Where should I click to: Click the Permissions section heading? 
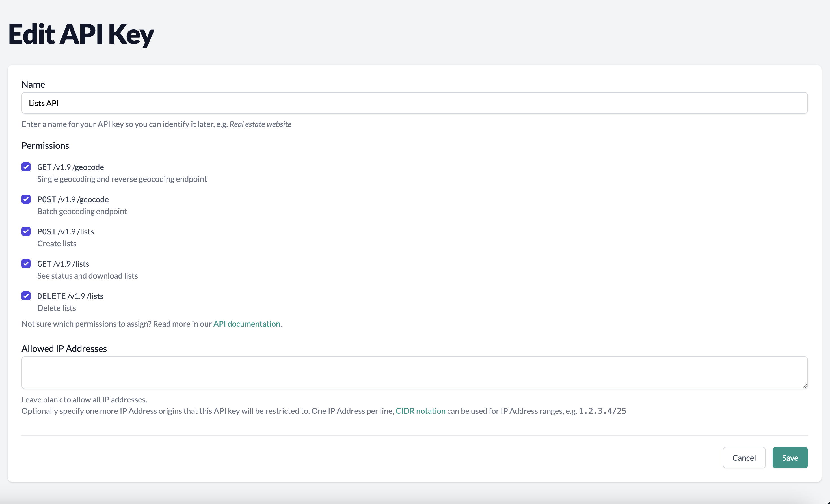[x=45, y=145]
